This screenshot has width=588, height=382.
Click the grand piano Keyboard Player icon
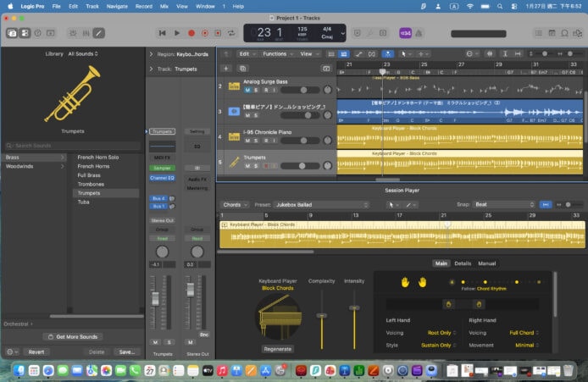[278, 315]
